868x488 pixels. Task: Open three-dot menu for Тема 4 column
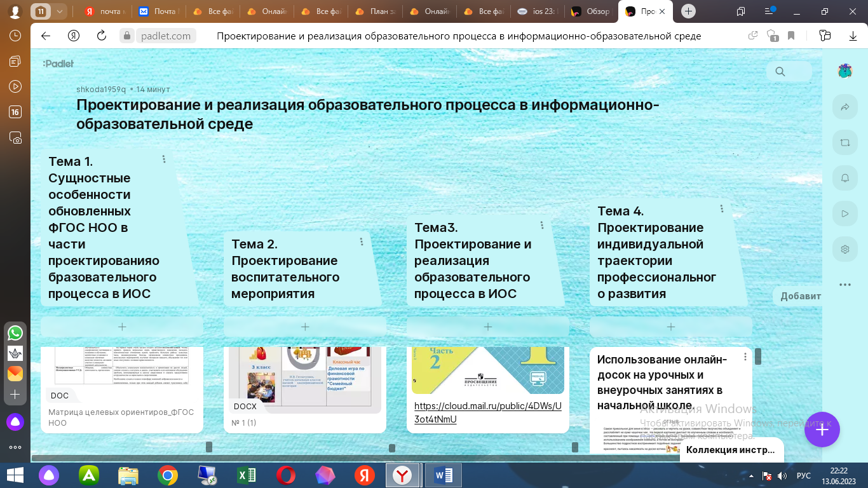pyautogui.click(x=722, y=209)
